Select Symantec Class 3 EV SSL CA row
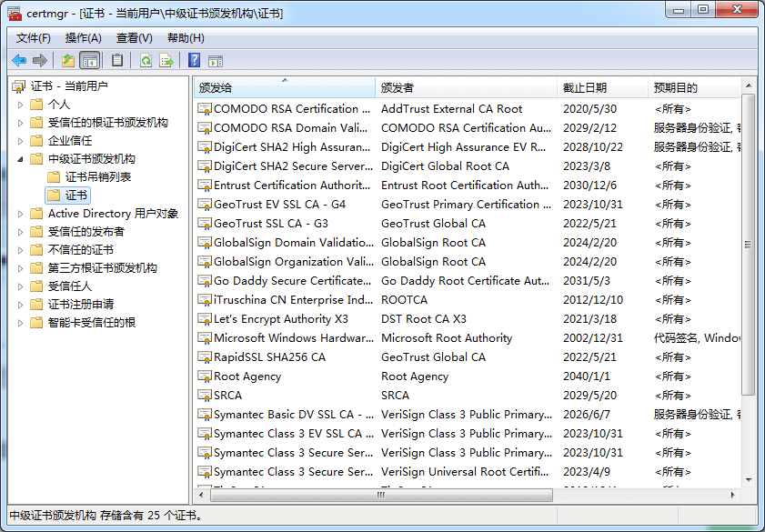Image resolution: width=765 pixels, height=532 pixels. coord(468,434)
